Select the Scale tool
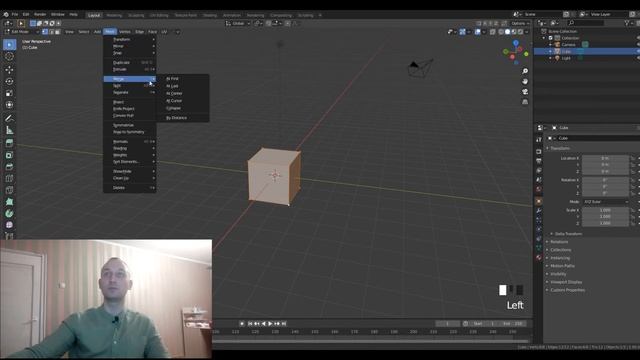Viewport: 640px width, 360px height. coord(9,93)
